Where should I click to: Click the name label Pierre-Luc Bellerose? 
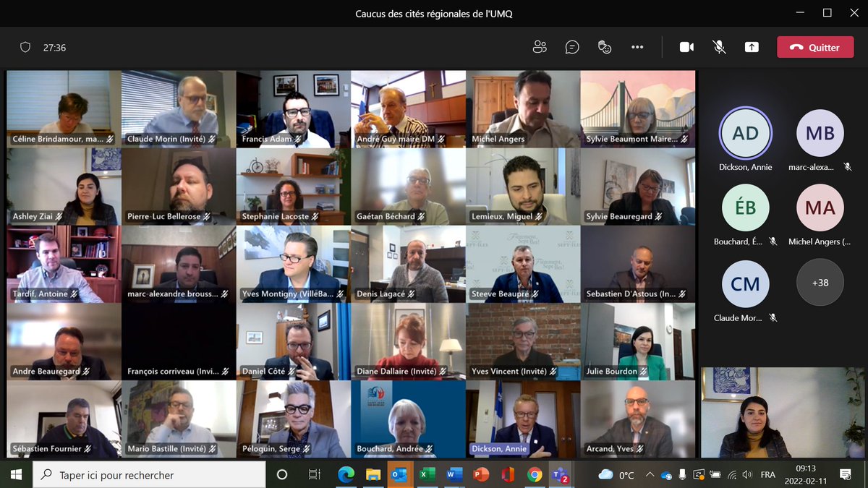[x=163, y=216]
